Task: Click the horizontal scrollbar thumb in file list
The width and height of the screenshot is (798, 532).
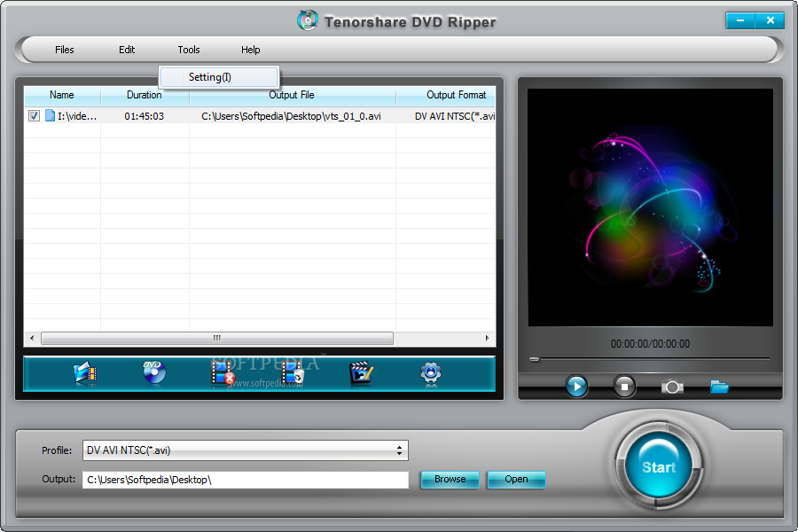Action: pyautogui.click(x=217, y=338)
